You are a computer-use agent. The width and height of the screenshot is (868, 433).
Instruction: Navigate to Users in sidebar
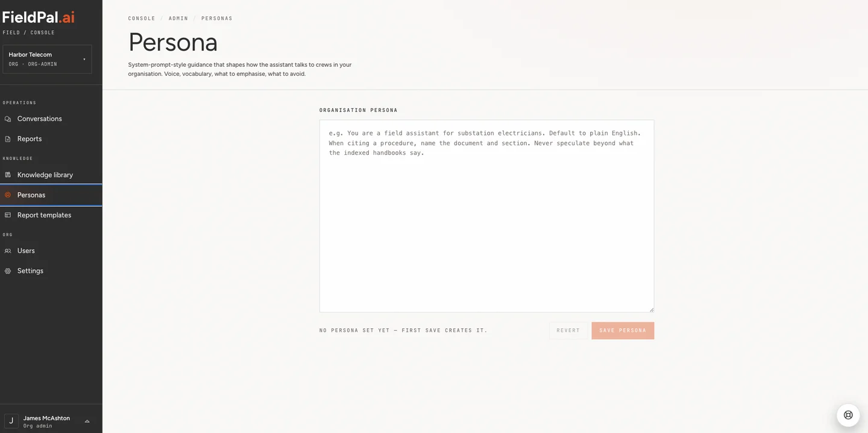(51, 251)
